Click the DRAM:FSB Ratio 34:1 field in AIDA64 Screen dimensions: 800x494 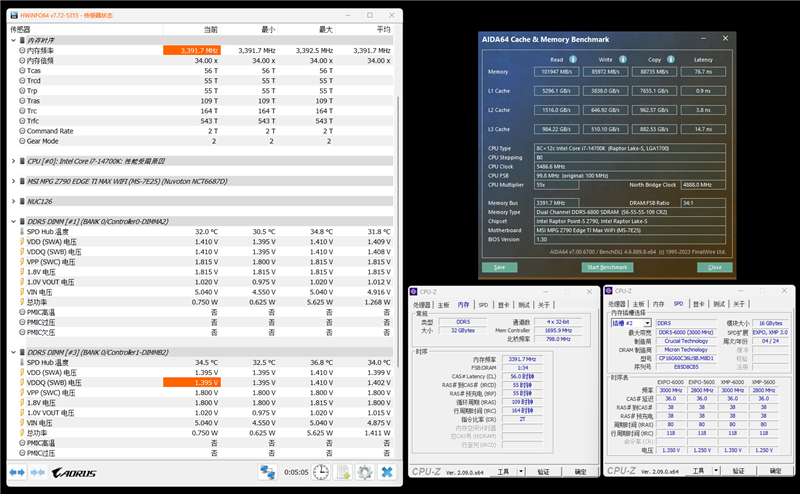click(x=703, y=203)
